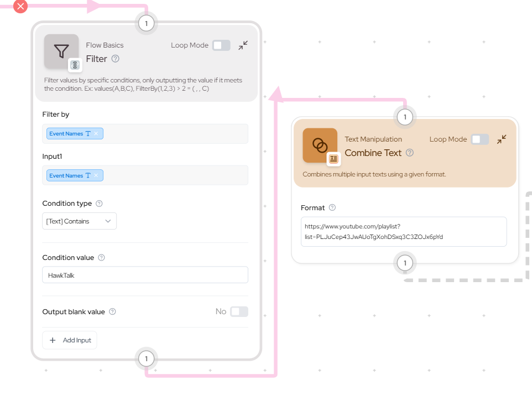This screenshot has height=411, width=532.
Task: Click text type icon in Input1 tag
Action: click(x=88, y=175)
